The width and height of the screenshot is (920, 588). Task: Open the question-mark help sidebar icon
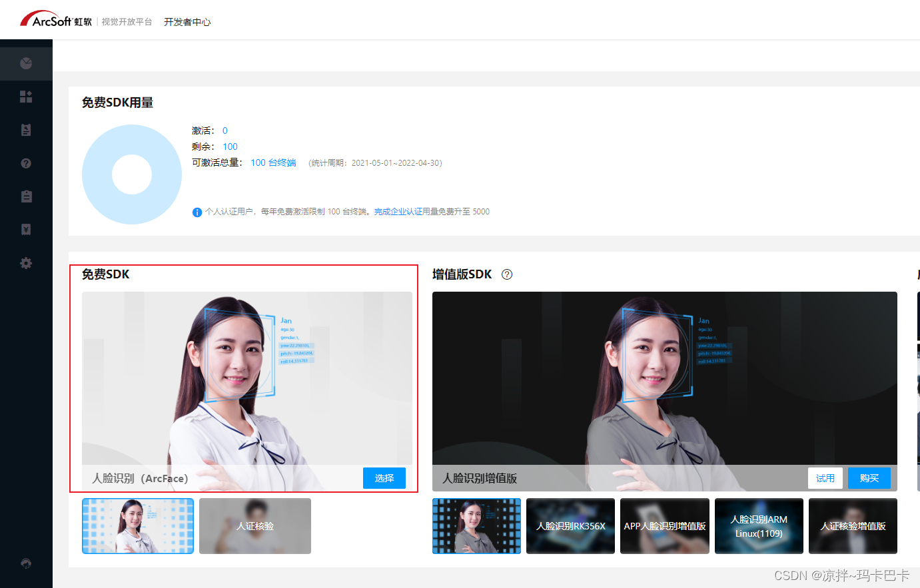click(x=26, y=163)
